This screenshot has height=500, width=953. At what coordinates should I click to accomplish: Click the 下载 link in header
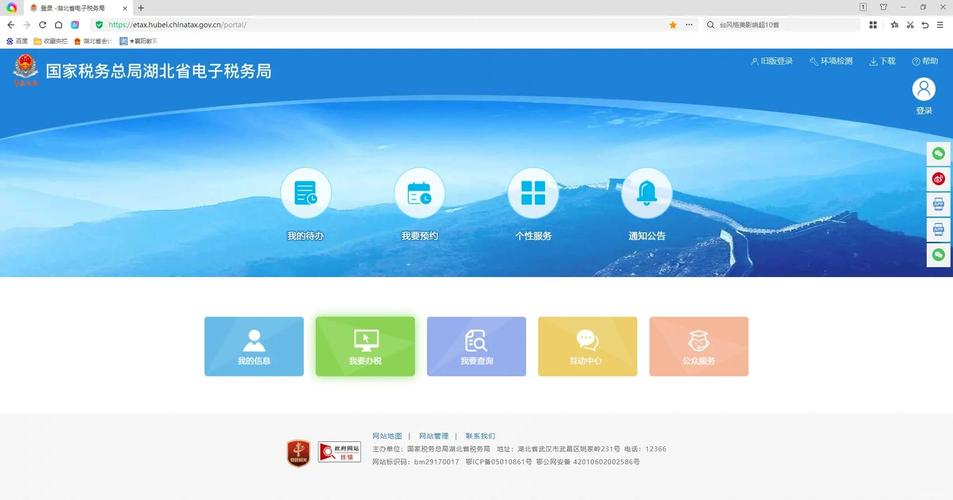click(882, 61)
